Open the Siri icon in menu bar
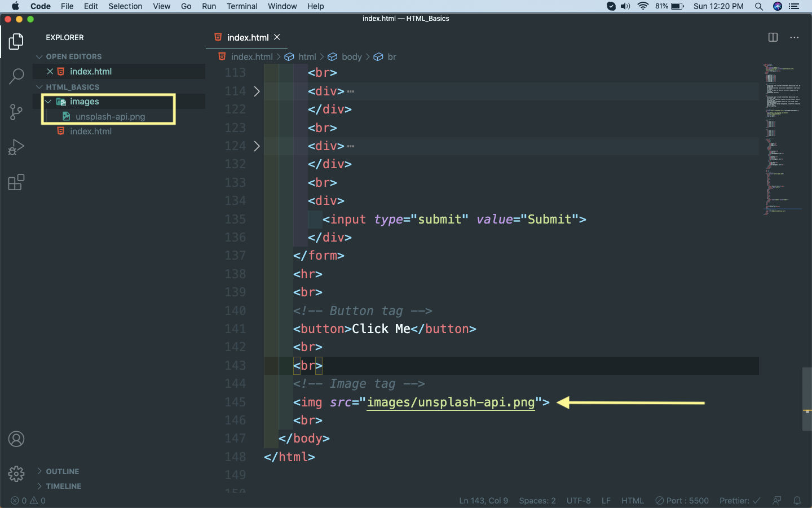 (778, 6)
